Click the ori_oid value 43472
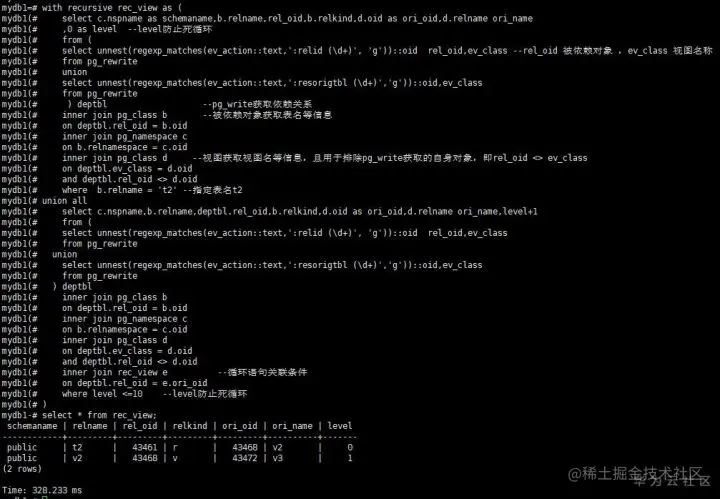720x499 pixels. point(245,458)
